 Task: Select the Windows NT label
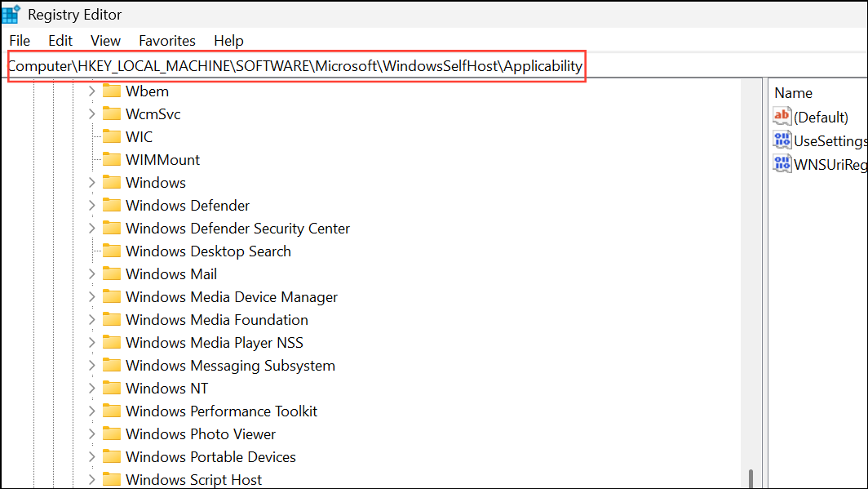[166, 389]
